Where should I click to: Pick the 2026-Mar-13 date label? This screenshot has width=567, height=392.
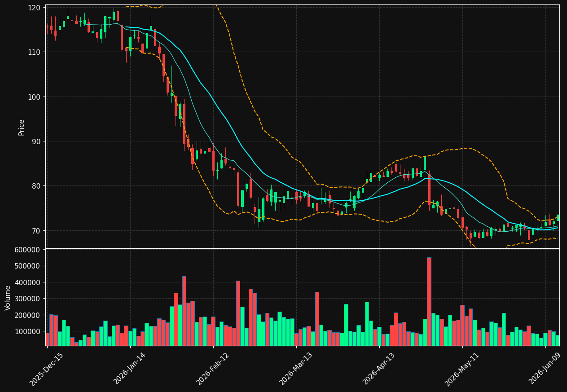pos(296,369)
